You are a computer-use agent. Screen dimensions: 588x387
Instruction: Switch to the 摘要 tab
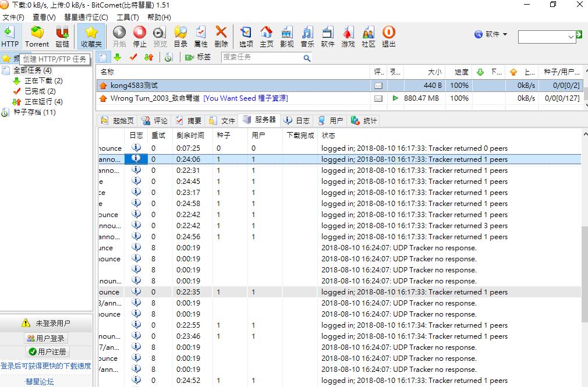pos(189,120)
